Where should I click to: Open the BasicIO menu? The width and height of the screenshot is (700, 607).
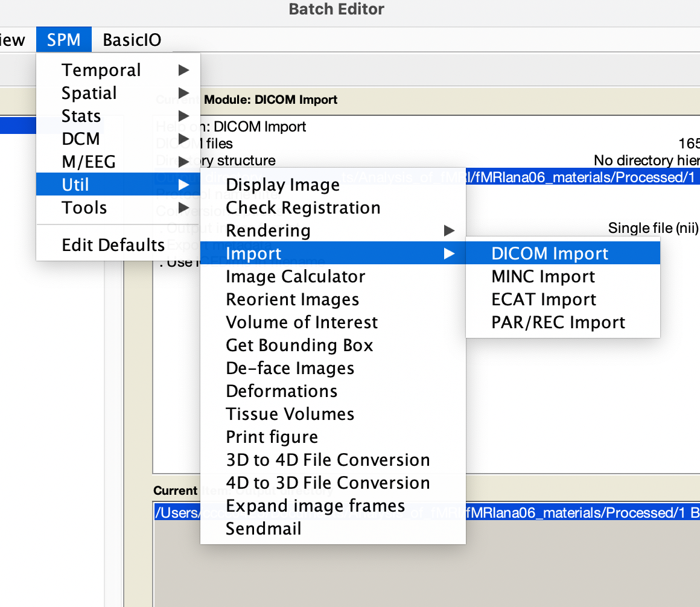click(x=132, y=40)
